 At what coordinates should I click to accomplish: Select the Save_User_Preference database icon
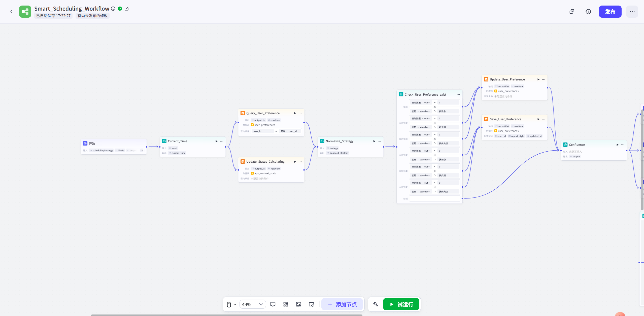(x=486, y=119)
